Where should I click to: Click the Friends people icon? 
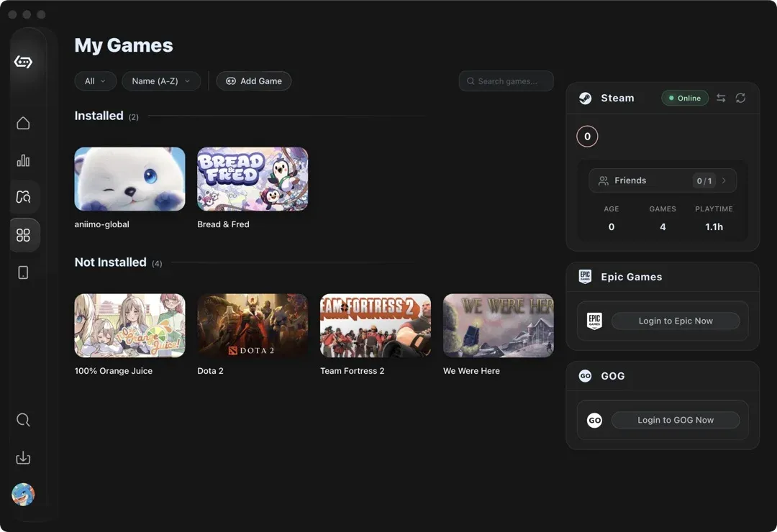pyautogui.click(x=604, y=180)
